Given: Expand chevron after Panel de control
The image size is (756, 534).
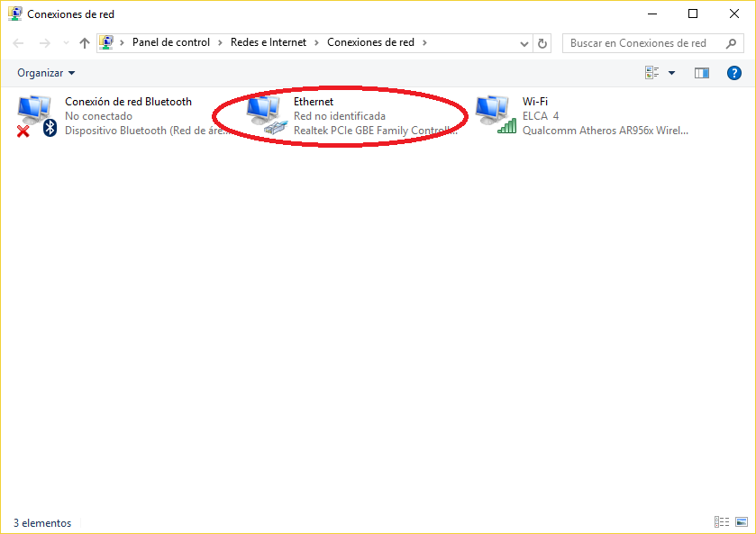Looking at the screenshot, I should point(220,43).
